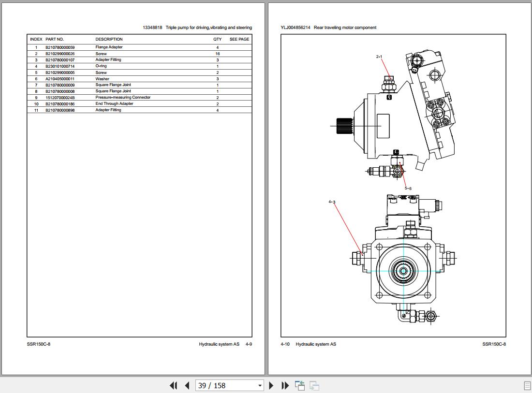This screenshot has width=532, height=393.
Task: Select the Pressure-measuring Connector description
Action: tap(123, 97)
